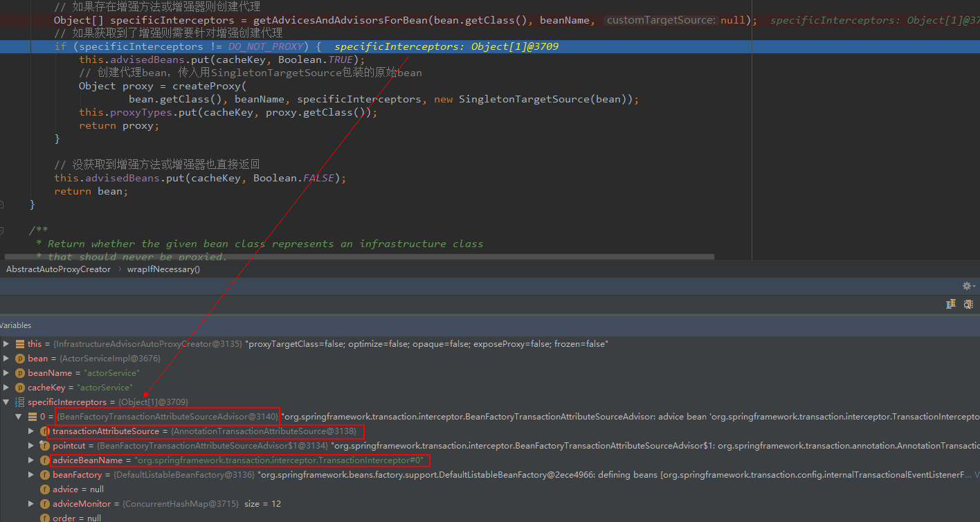Expand the 'this' variable node
The image size is (980, 522).
point(6,344)
